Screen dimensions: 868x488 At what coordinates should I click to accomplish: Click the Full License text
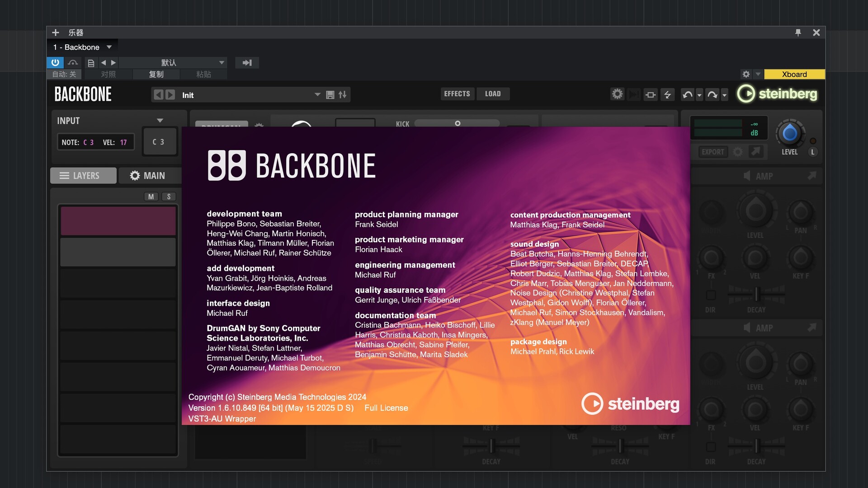pos(386,408)
